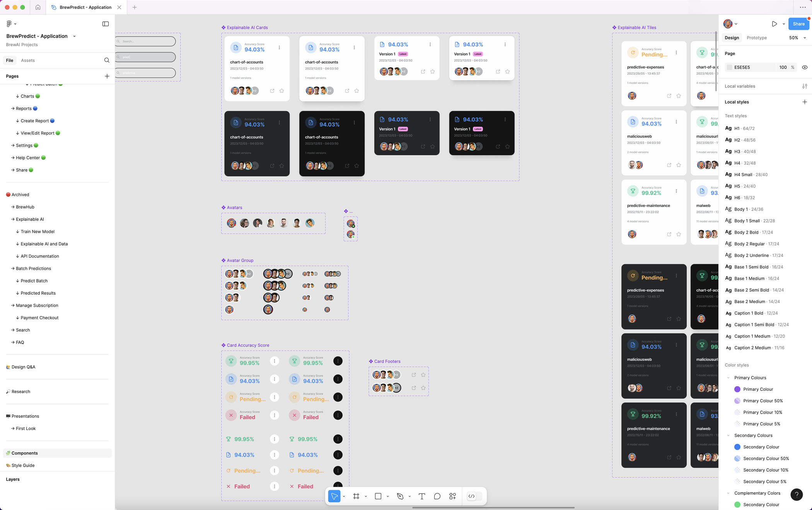
Task: Open kebab menu on light predictive-expenses tile
Action: click(x=676, y=53)
